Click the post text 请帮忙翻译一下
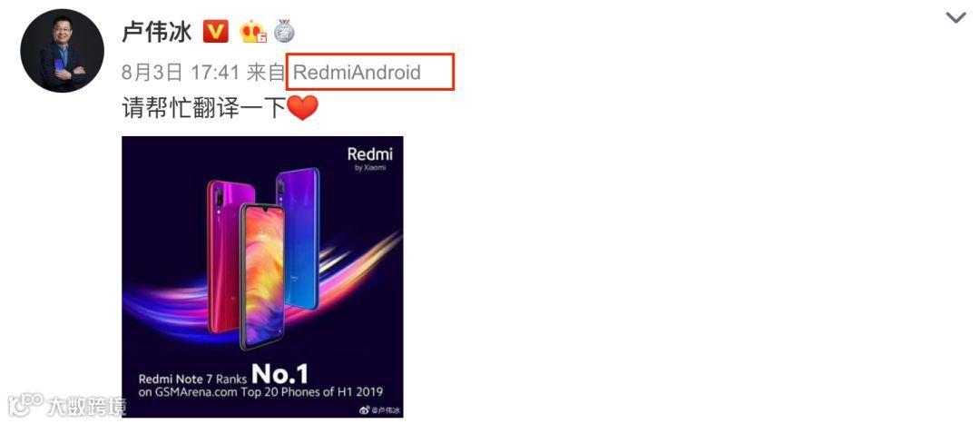This screenshot has height=424, width=980. coord(204,108)
